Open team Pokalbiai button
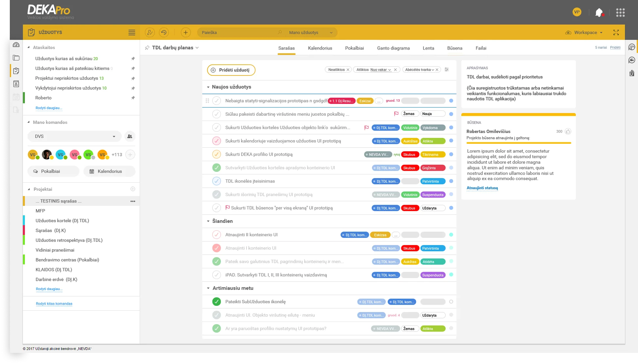Image resolution: width=638 pixels, height=364 pixels. (x=53, y=171)
